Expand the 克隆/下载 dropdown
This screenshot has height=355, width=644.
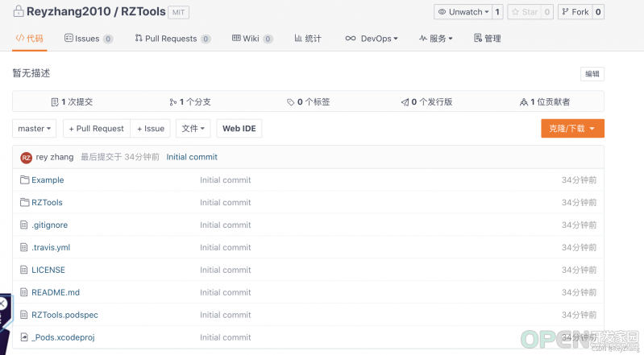(x=572, y=129)
